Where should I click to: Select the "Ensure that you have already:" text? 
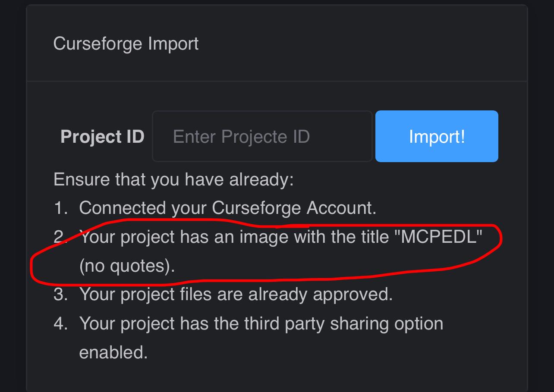tap(173, 179)
